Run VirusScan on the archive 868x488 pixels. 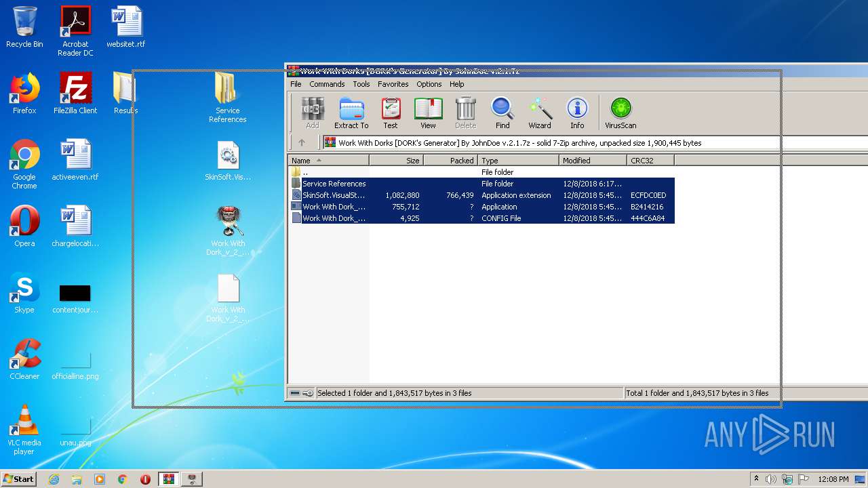pos(620,113)
